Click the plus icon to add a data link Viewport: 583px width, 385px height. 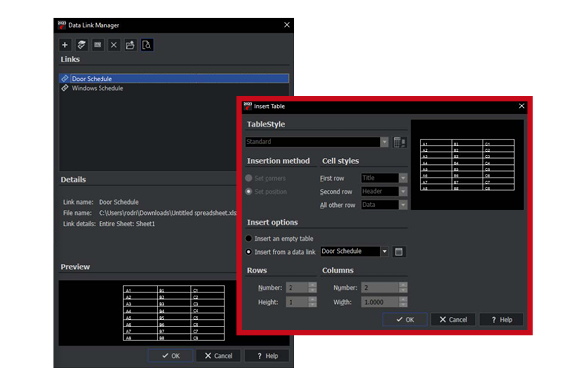pyautogui.click(x=65, y=45)
